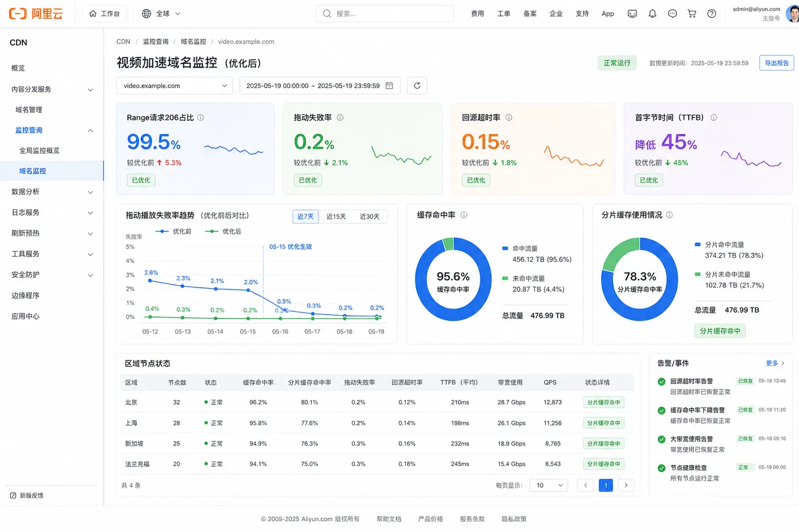Click the 导出报告 button

point(776,63)
